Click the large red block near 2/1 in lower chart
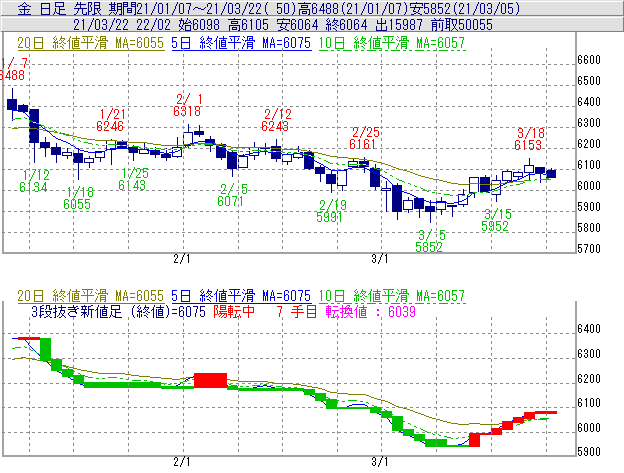624x473 pixels. [211, 380]
